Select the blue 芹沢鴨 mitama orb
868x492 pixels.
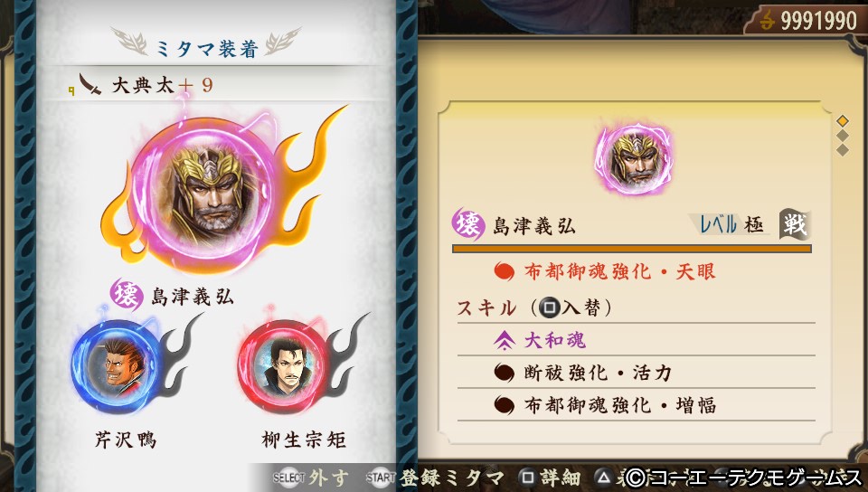(115, 365)
